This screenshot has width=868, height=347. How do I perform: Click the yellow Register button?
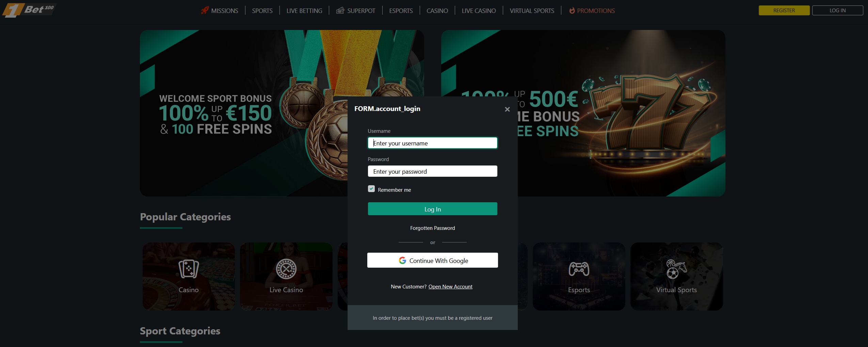(784, 10)
